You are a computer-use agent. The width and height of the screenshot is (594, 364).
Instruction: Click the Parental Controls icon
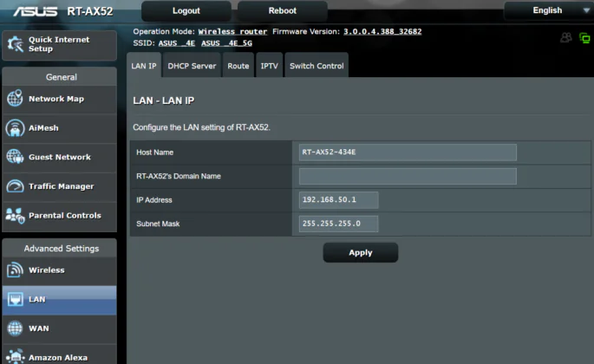coord(15,216)
